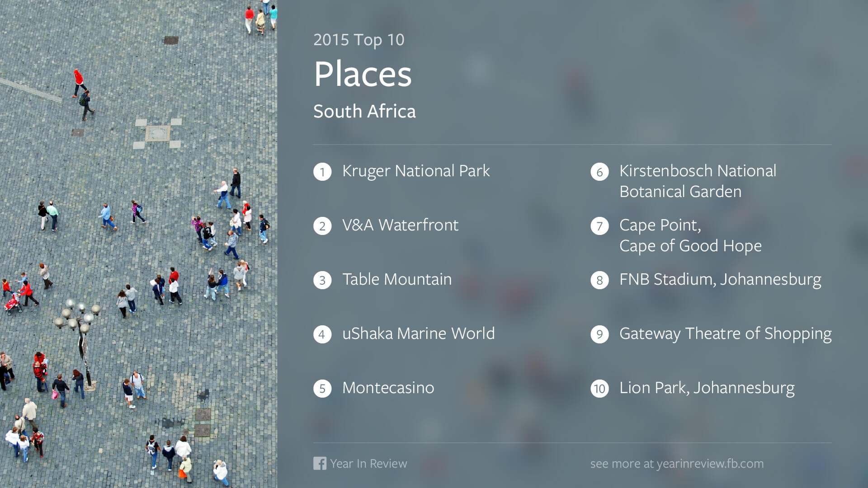Select the number 8 circle badge
868x488 pixels.
pyautogui.click(x=599, y=280)
